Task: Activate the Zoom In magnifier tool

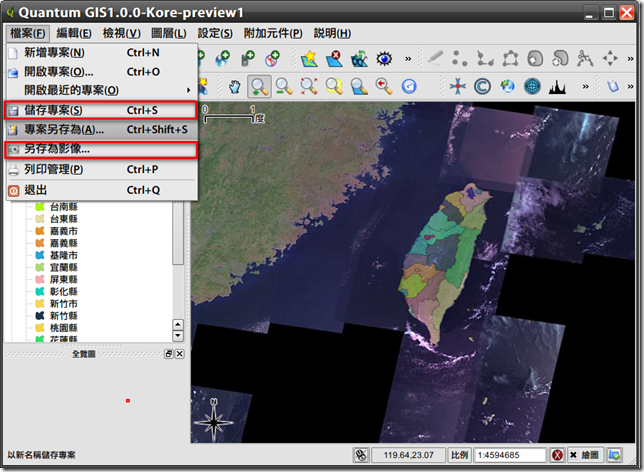Action: pos(259,86)
